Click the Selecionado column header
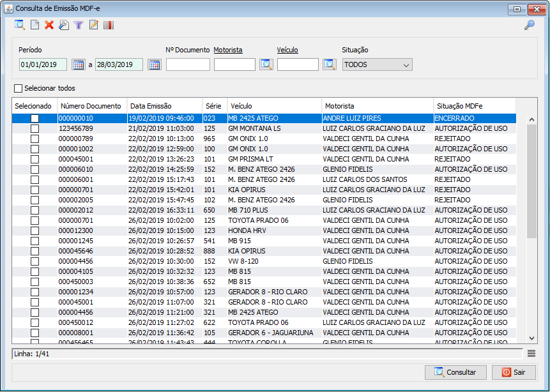550x392 pixels. [x=34, y=106]
